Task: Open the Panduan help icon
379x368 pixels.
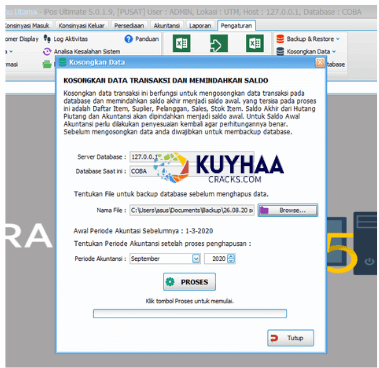Action: tap(128, 39)
